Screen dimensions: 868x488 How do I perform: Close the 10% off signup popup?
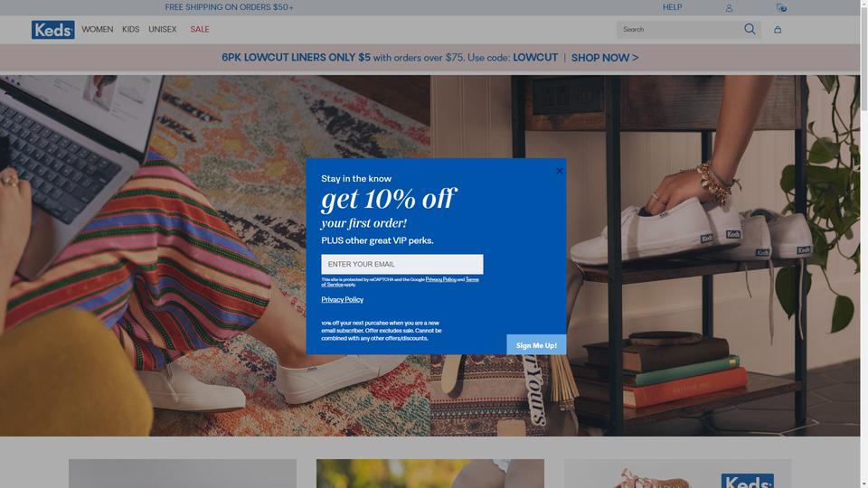[x=559, y=171]
